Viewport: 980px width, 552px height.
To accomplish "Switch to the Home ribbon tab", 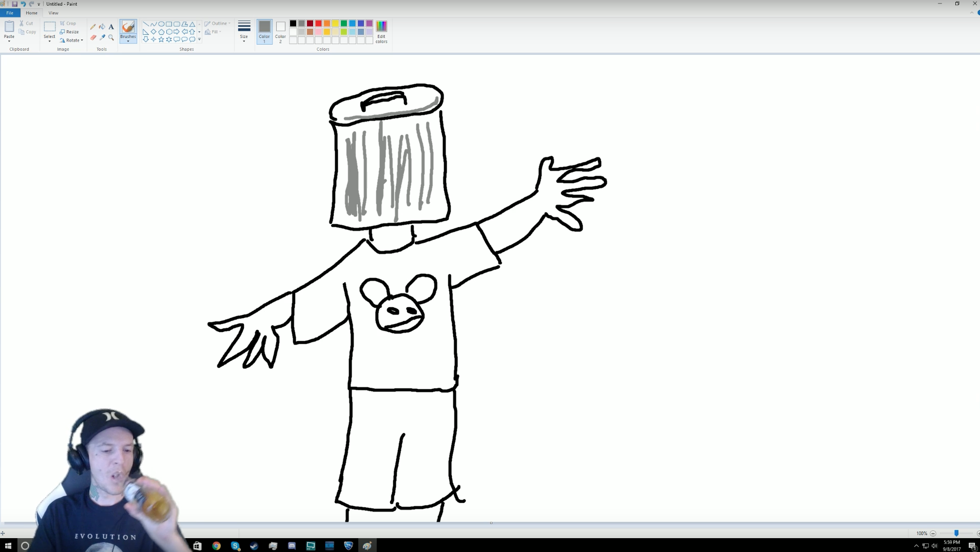I will pyautogui.click(x=31, y=13).
